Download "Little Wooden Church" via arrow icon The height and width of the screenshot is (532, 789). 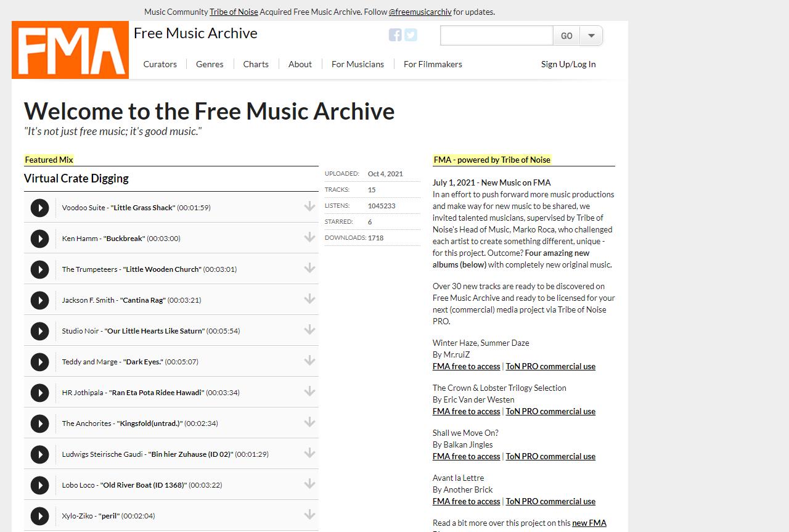pyautogui.click(x=309, y=268)
